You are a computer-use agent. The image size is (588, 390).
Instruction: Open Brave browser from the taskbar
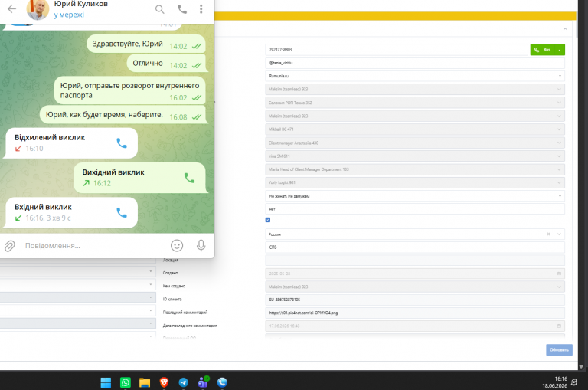click(x=164, y=382)
